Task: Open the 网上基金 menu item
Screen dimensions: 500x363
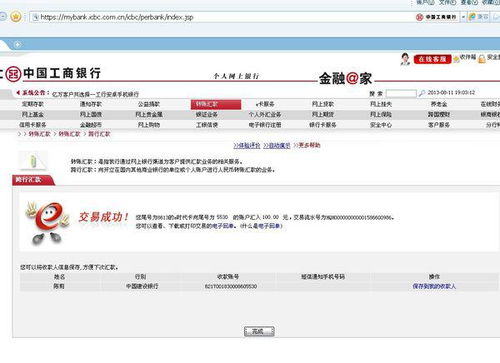Action: 33,115
